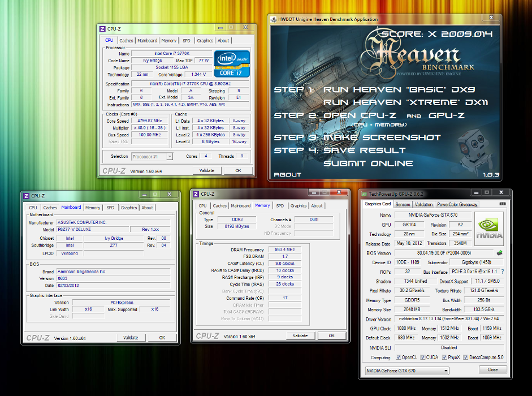
Task: Click the GPU-Z camera screenshot icon
Action: [x=503, y=204]
